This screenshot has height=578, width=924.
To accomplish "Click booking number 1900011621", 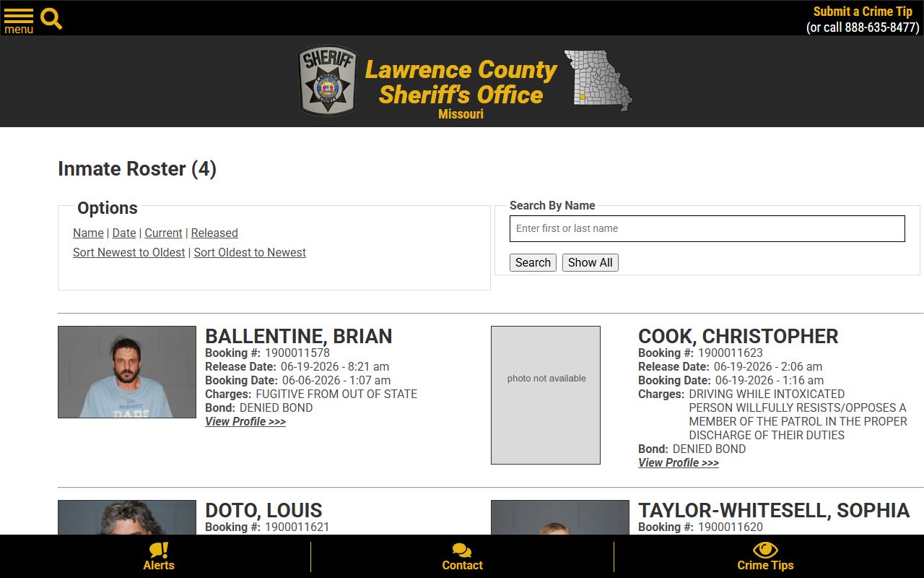I will 297,527.
